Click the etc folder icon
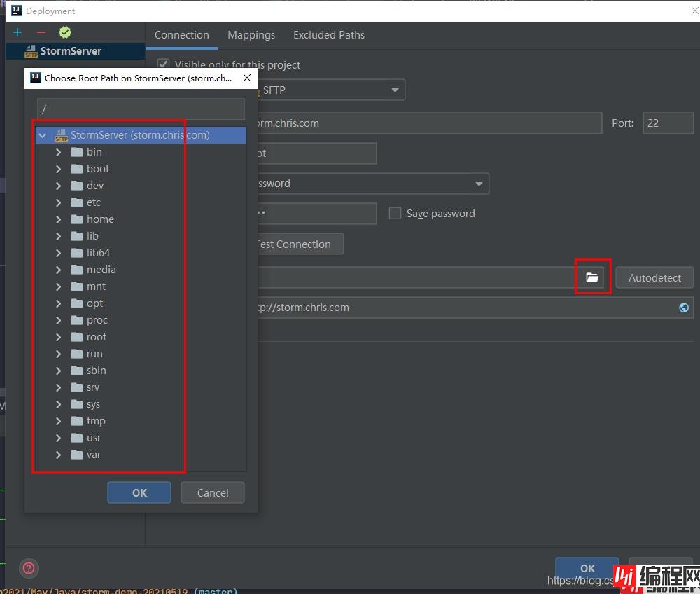The image size is (700, 594). (77, 202)
